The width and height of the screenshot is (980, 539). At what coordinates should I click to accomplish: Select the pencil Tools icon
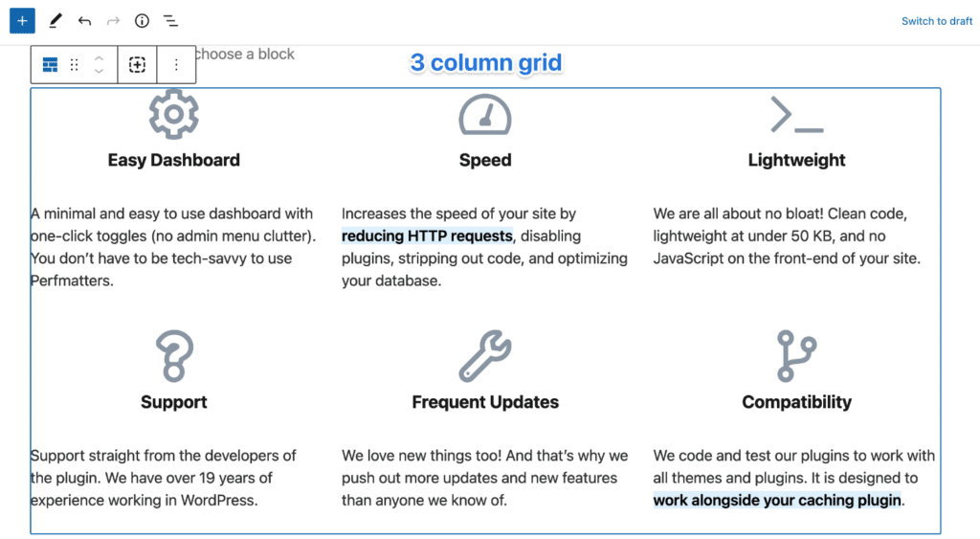coord(55,21)
